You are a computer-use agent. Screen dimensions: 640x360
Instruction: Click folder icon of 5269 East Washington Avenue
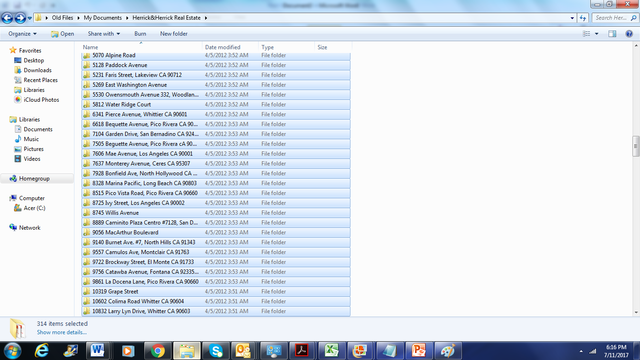pyautogui.click(x=87, y=85)
